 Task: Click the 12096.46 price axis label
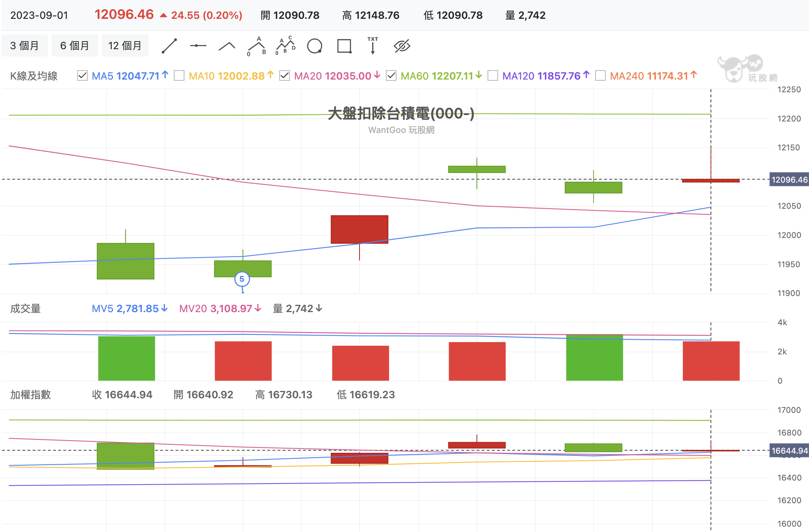[x=789, y=180]
